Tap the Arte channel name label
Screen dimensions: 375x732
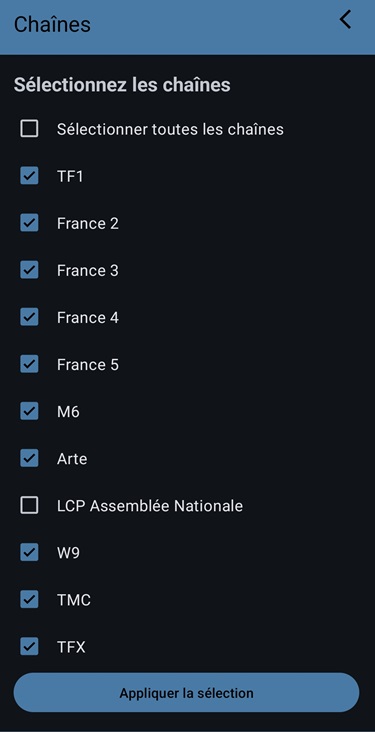[72, 459]
